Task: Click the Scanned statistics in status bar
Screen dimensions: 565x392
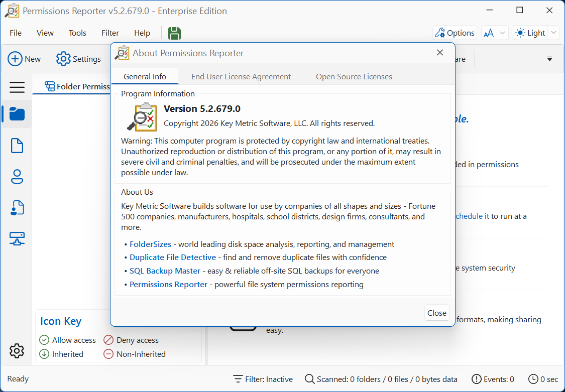Action: tap(381, 379)
